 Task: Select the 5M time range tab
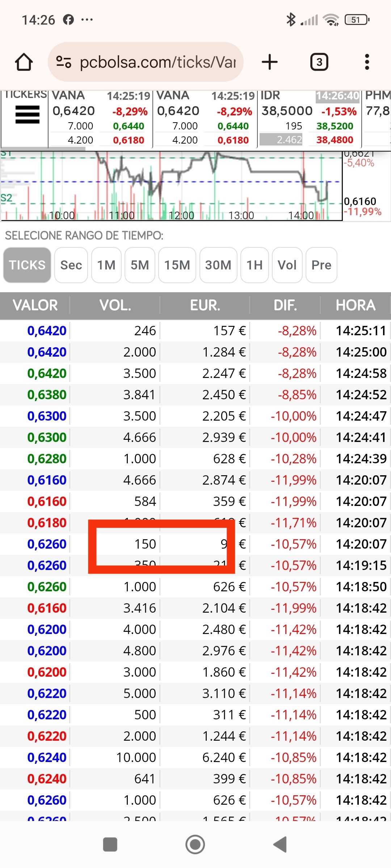[140, 265]
